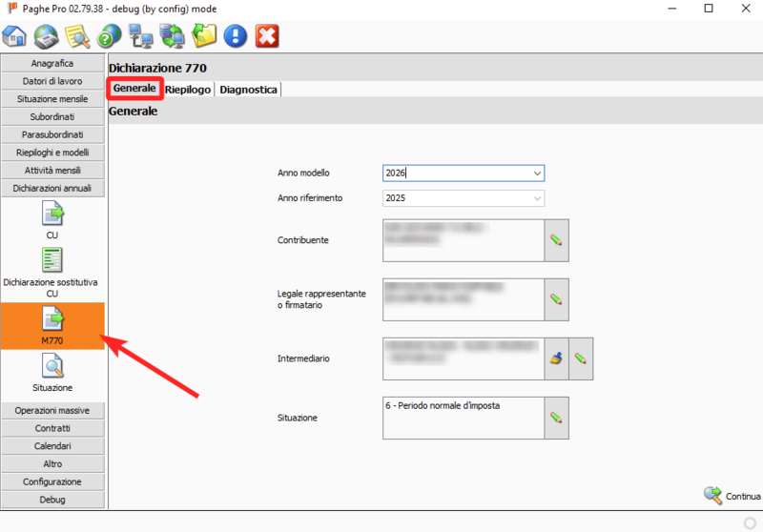
Task: Expand the Anno modello dropdown
Action: coord(537,174)
